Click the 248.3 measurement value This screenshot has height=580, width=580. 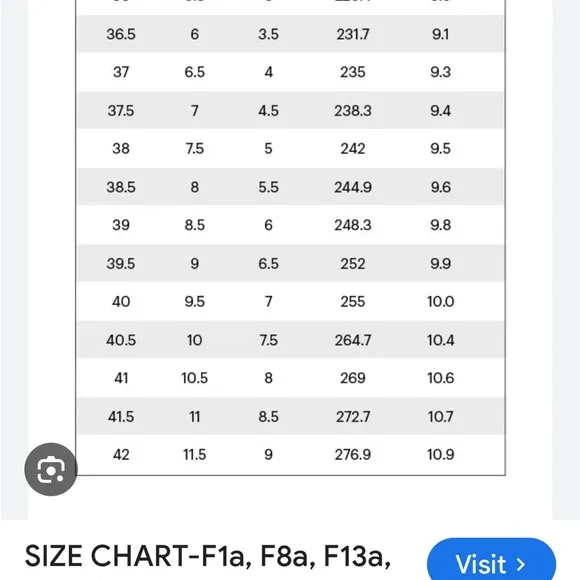[353, 225]
